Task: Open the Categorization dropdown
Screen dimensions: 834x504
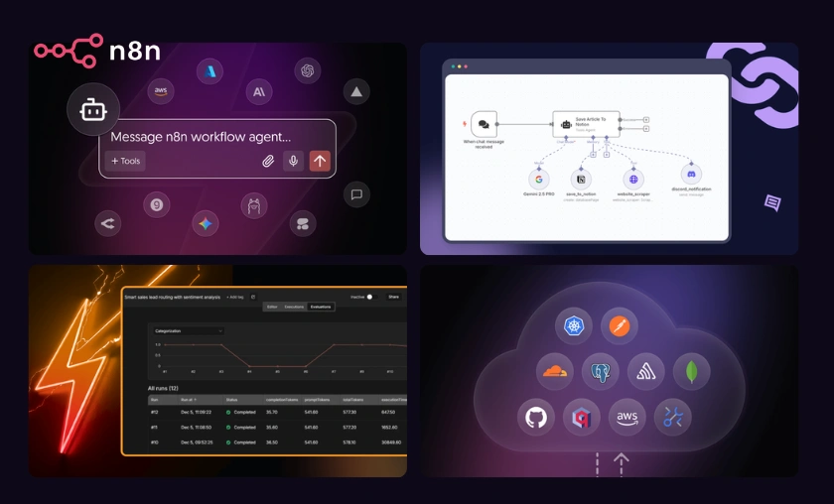Action: point(188,330)
